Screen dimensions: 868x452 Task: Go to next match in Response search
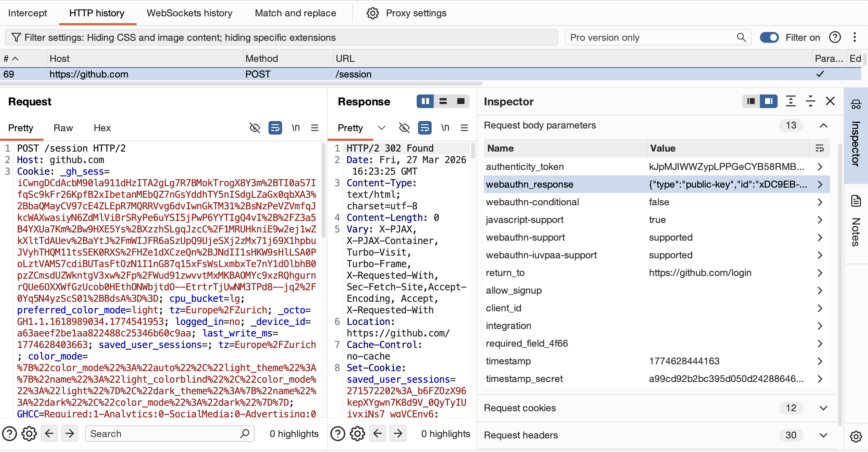coord(398,434)
